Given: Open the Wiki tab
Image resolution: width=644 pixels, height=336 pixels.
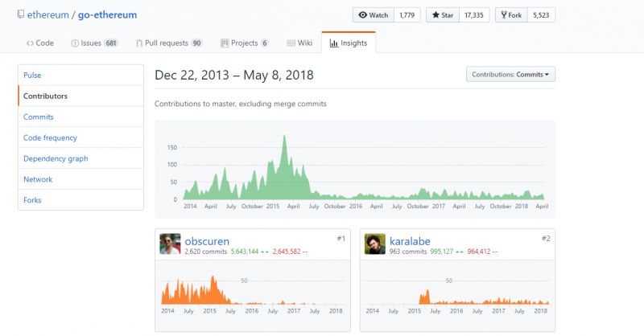Looking at the screenshot, I should [299, 43].
